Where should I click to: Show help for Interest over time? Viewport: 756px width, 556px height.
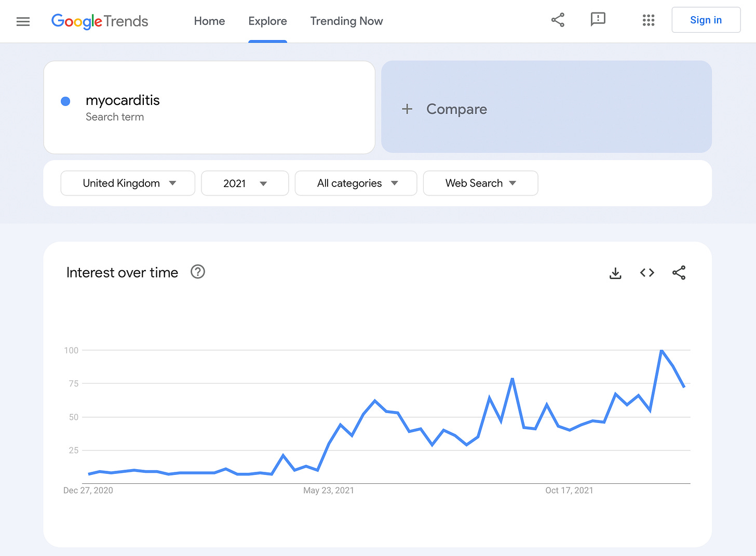pyautogui.click(x=198, y=272)
